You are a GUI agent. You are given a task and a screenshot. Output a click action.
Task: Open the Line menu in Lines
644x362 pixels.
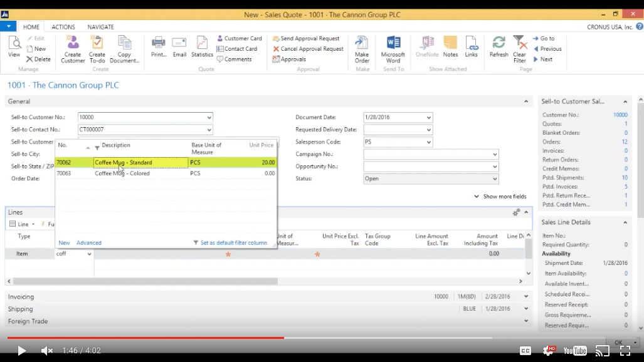pyautogui.click(x=22, y=224)
